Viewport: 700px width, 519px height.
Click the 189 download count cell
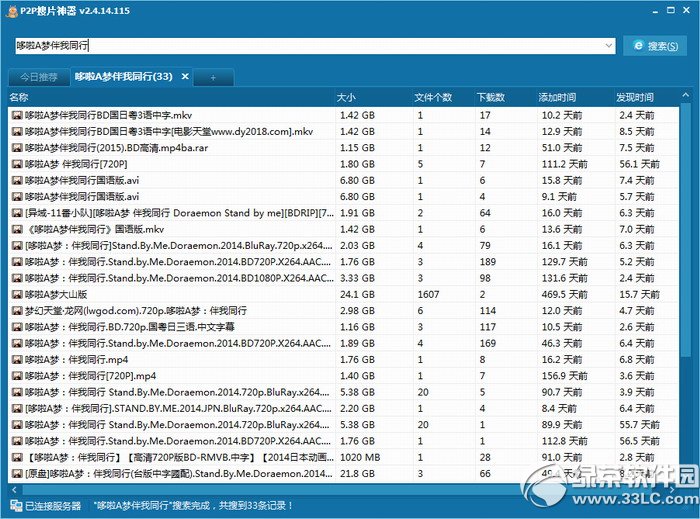click(488, 262)
